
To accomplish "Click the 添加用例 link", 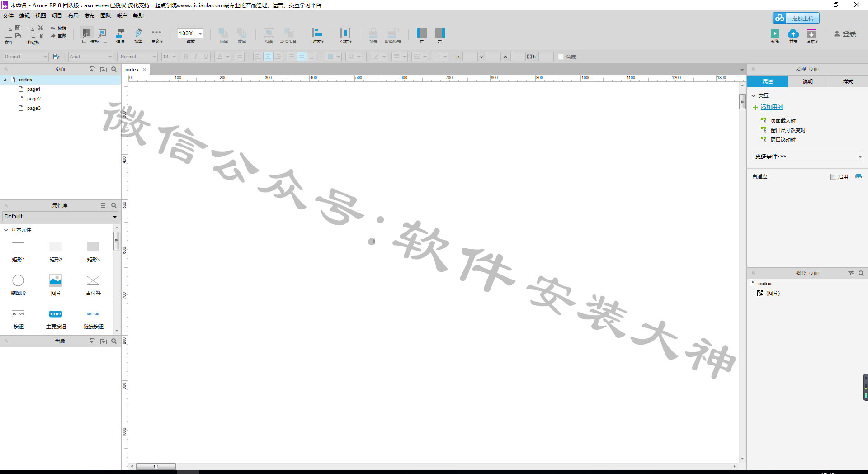I will coord(772,107).
